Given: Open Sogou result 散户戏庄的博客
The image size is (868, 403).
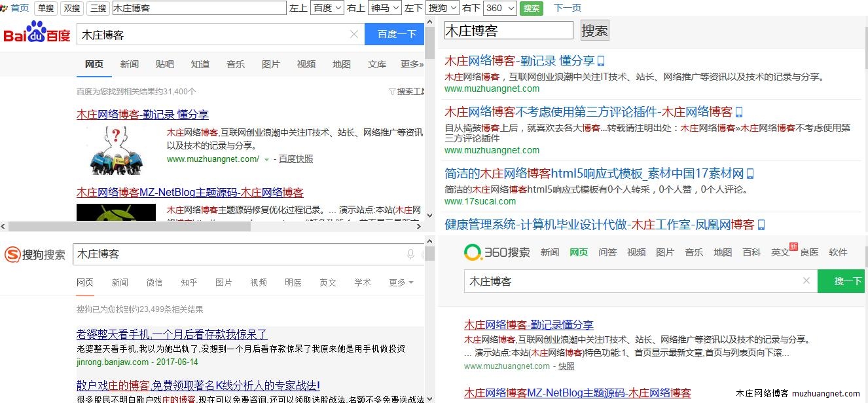Looking at the screenshot, I should coord(198,385).
